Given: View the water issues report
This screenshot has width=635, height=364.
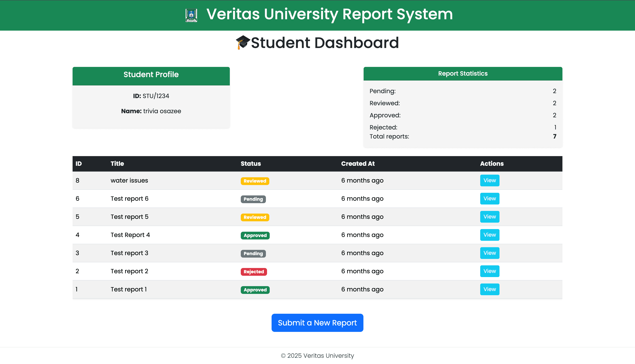Looking at the screenshot, I should coord(489,180).
